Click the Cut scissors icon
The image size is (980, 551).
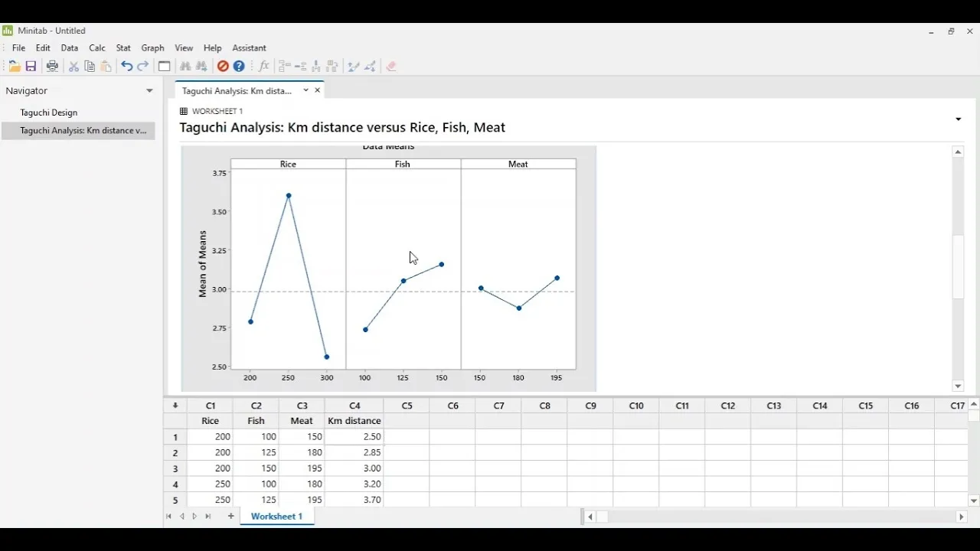73,67
